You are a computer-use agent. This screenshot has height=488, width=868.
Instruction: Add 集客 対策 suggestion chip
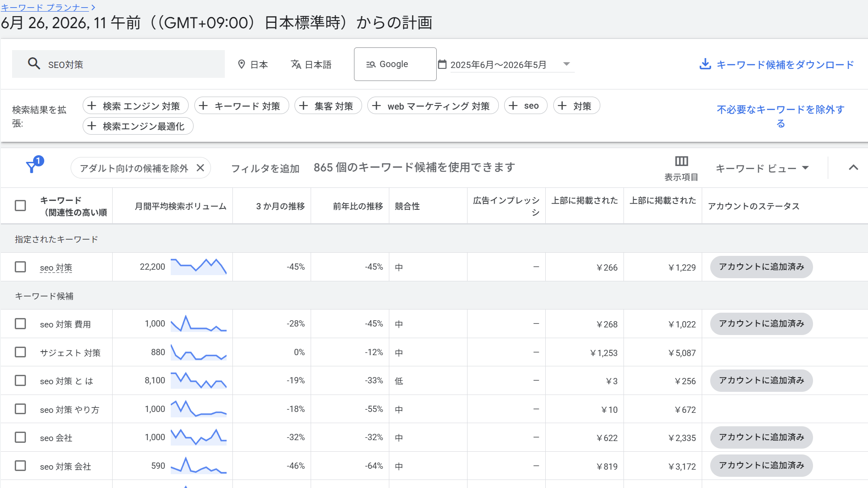point(328,106)
